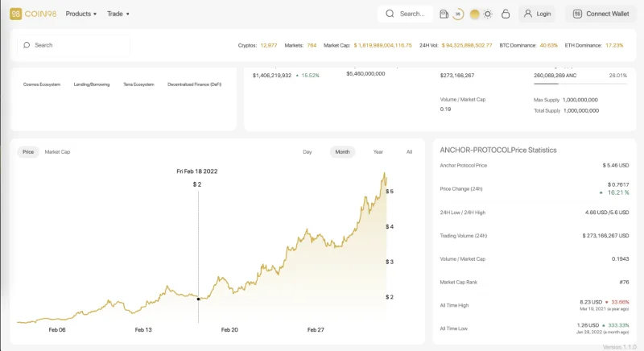The image size is (644, 351).
Task: Click the '$ 5' price axis label
Action: pos(390,192)
